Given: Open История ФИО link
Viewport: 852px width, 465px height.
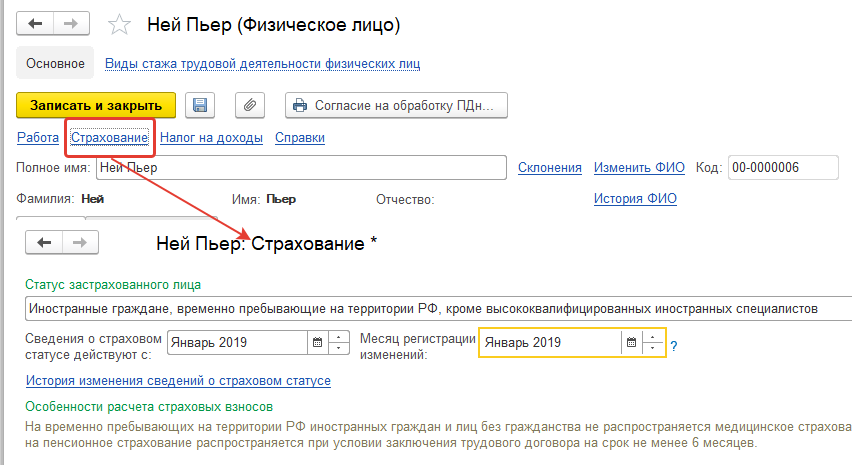Looking at the screenshot, I should point(635,198).
